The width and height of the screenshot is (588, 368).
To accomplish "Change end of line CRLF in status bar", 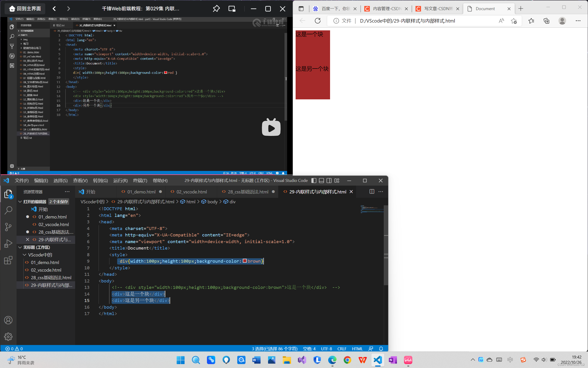I will pyautogui.click(x=342, y=348).
